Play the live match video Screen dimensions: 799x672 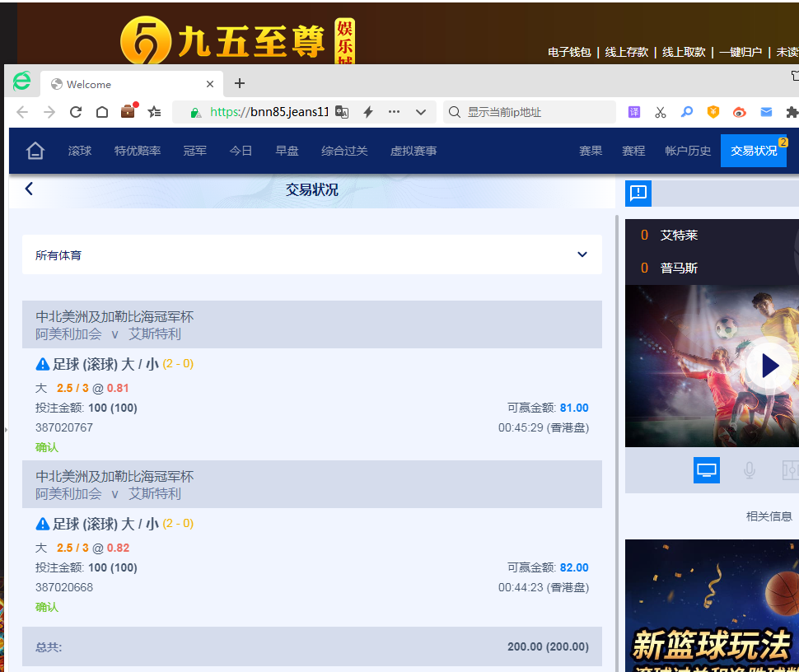click(x=769, y=366)
